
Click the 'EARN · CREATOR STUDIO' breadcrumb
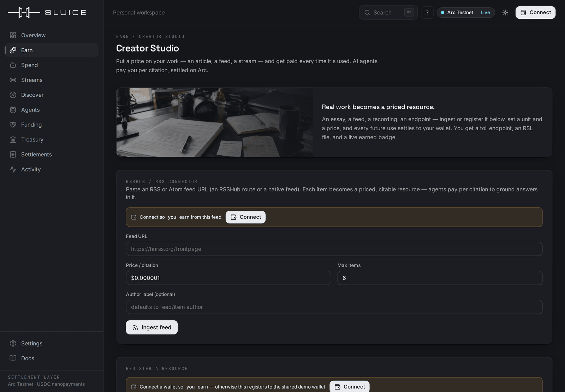150,37
